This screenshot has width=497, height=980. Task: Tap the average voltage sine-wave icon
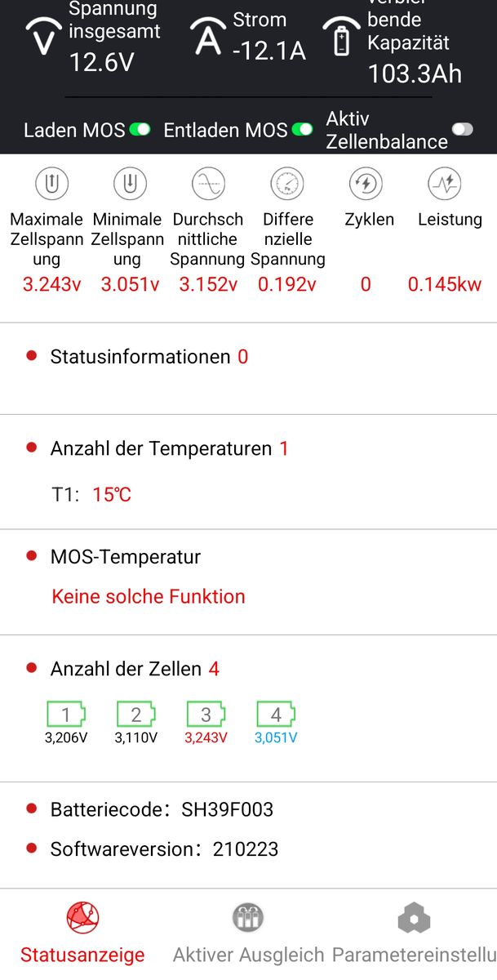pyautogui.click(x=208, y=185)
